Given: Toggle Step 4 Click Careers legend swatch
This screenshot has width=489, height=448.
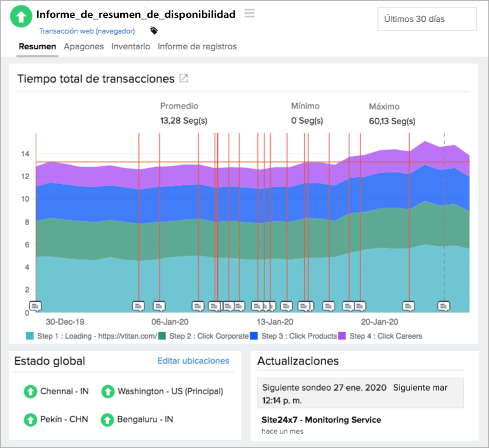Looking at the screenshot, I should click(342, 336).
